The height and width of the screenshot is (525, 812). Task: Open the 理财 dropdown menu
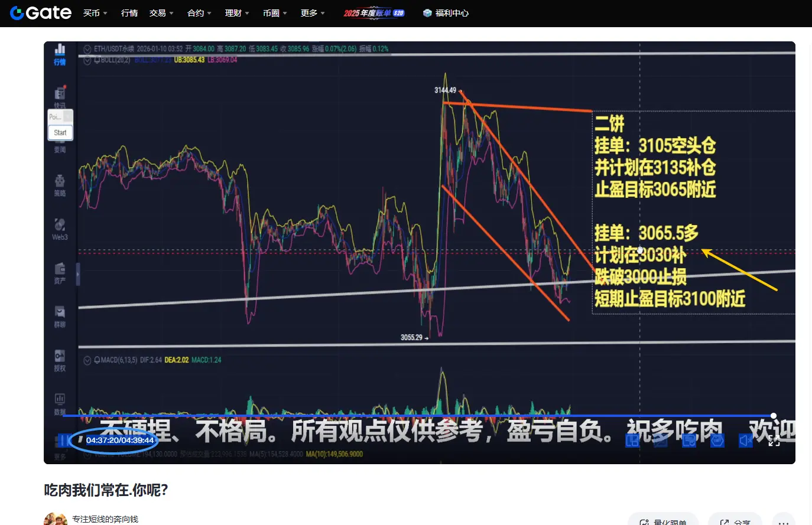click(237, 13)
